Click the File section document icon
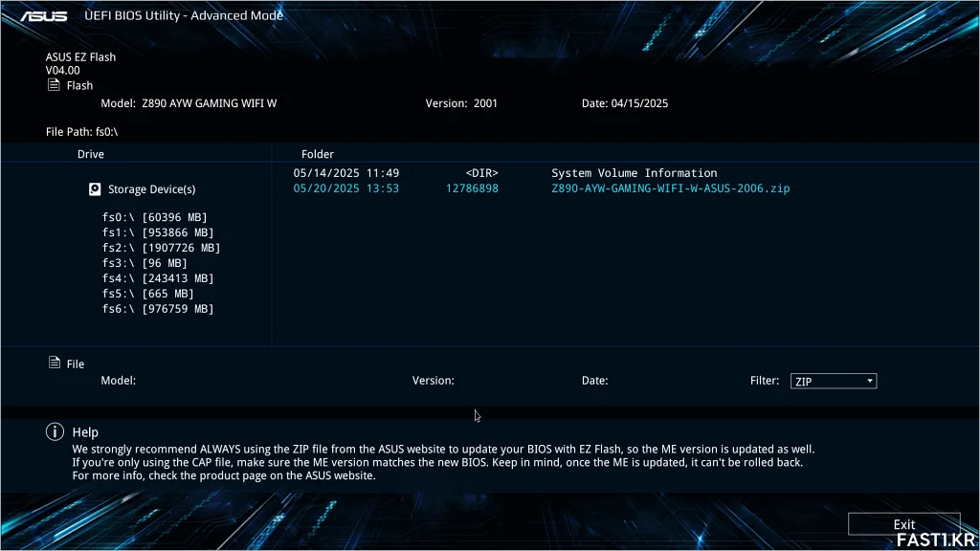The image size is (980, 551). [55, 363]
